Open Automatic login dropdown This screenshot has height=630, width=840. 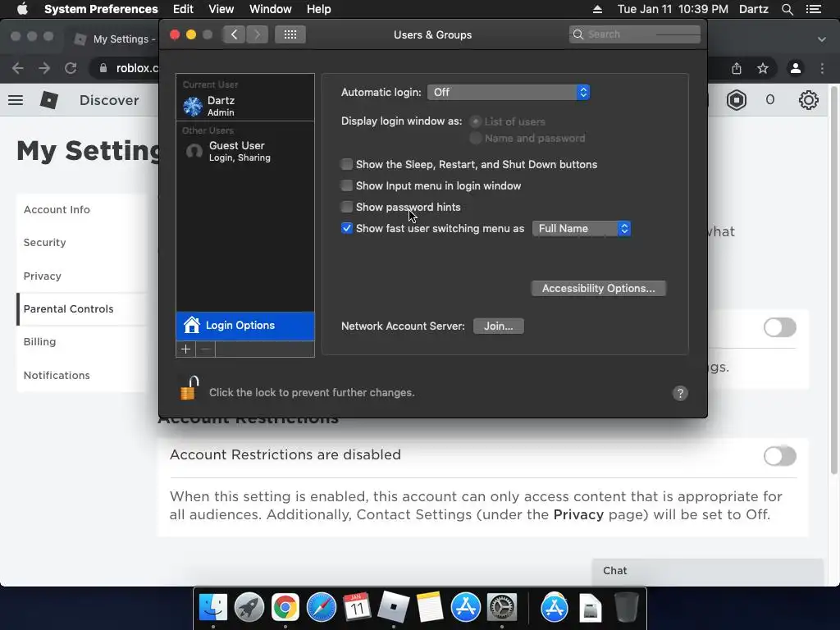coord(509,92)
